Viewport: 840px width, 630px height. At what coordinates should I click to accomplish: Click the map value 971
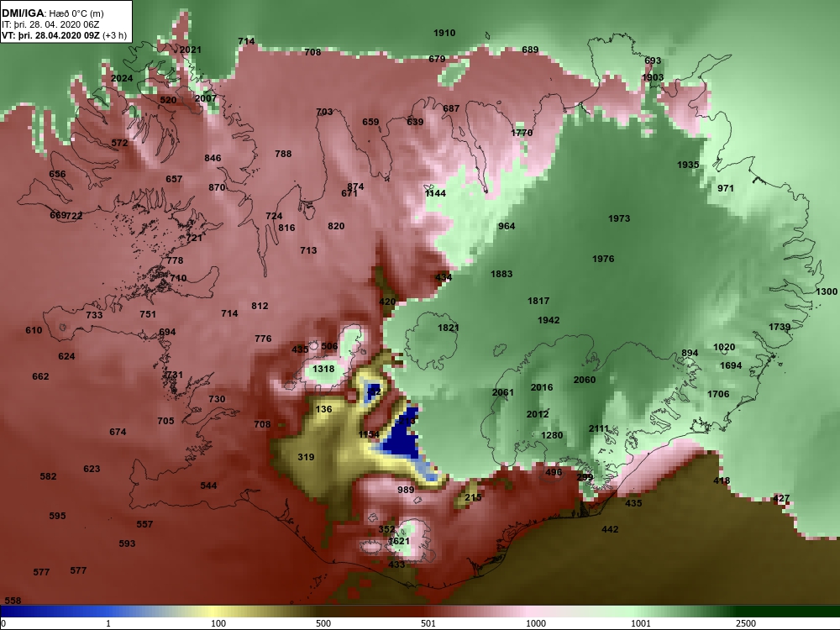[726, 188]
